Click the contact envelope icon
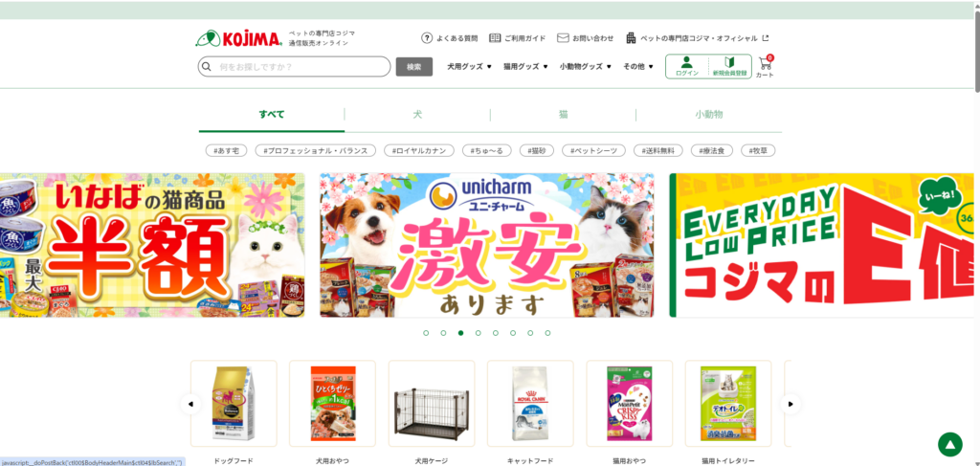Viewport: 980px width, 466px height. (563, 38)
